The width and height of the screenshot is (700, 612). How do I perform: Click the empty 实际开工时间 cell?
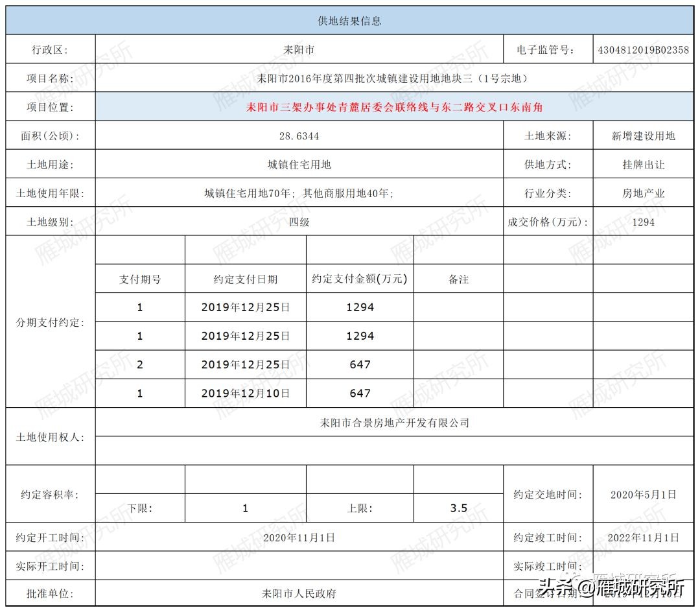(x=298, y=565)
